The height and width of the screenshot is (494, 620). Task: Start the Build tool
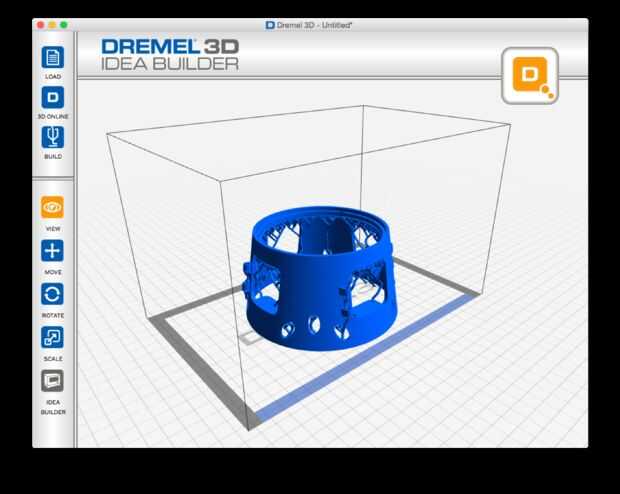coord(53,137)
